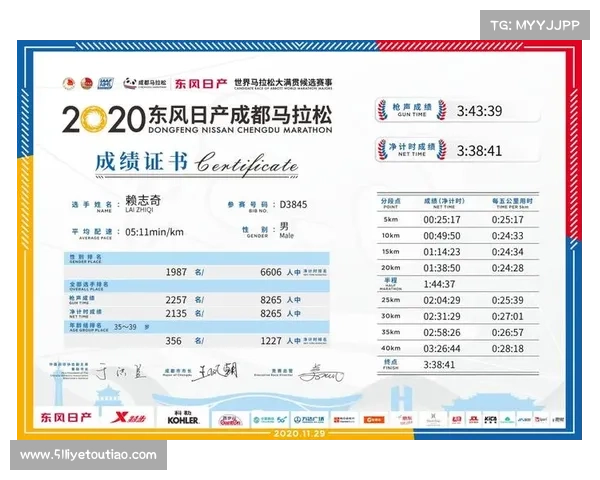
Task: Click the 万达广场 sponsor logo
Action: pos(309,420)
